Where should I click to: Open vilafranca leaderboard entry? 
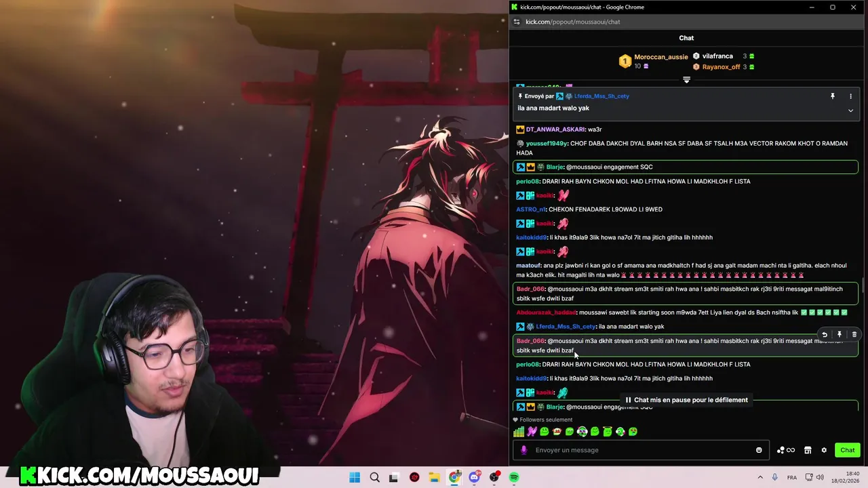coord(717,56)
